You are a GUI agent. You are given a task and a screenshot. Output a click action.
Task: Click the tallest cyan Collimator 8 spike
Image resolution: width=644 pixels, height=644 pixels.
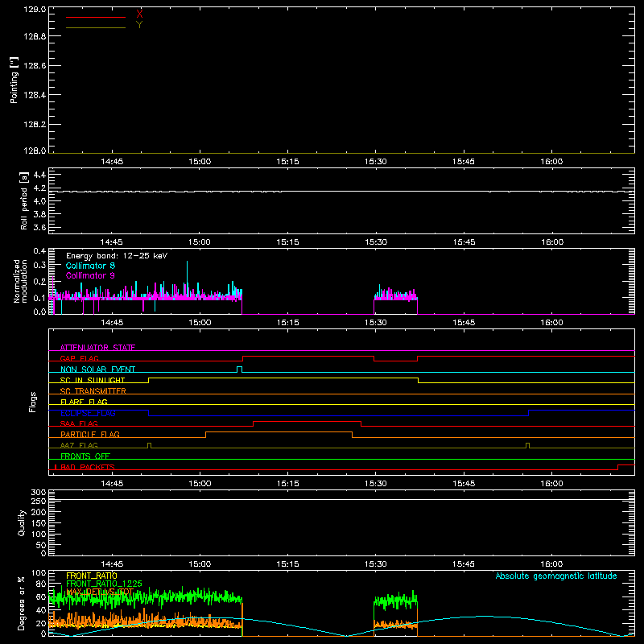188,279
